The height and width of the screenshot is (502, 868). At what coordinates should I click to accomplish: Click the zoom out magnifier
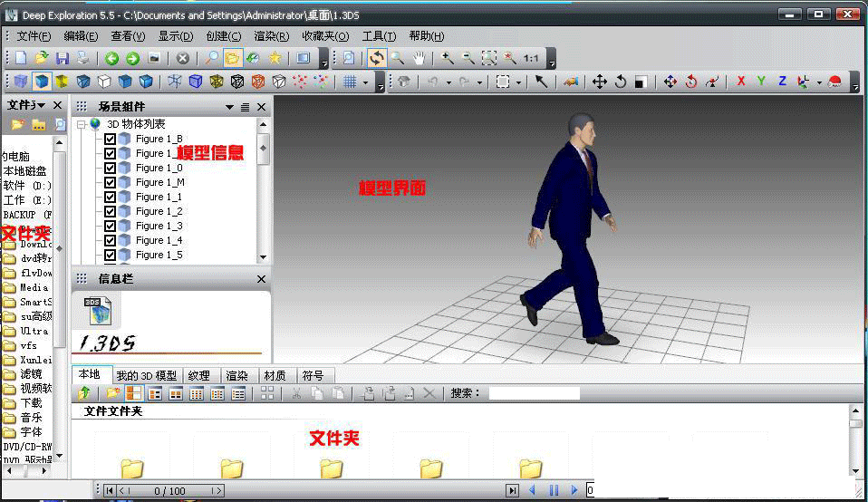click(x=468, y=58)
